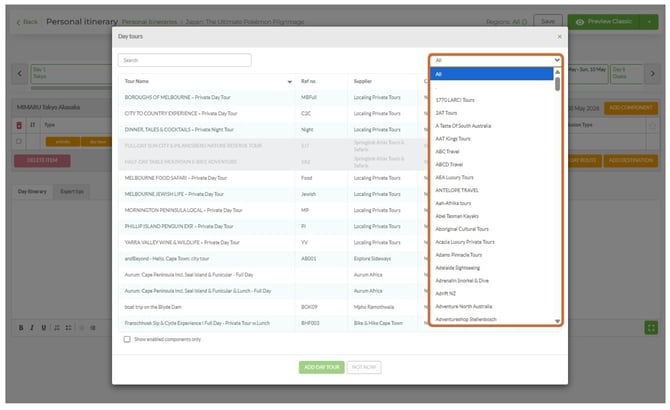
Task: Select ANTELOPE TRAVEL supplier
Action: [457, 190]
